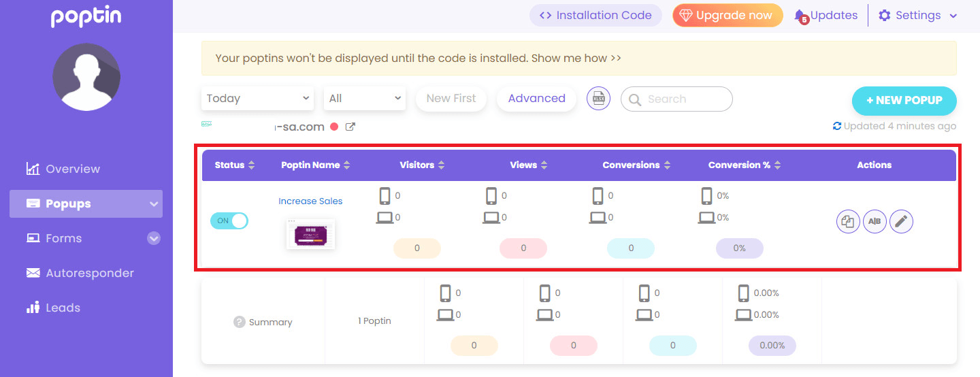Go to Overview in the sidebar
The image size is (980, 377).
tap(73, 169)
